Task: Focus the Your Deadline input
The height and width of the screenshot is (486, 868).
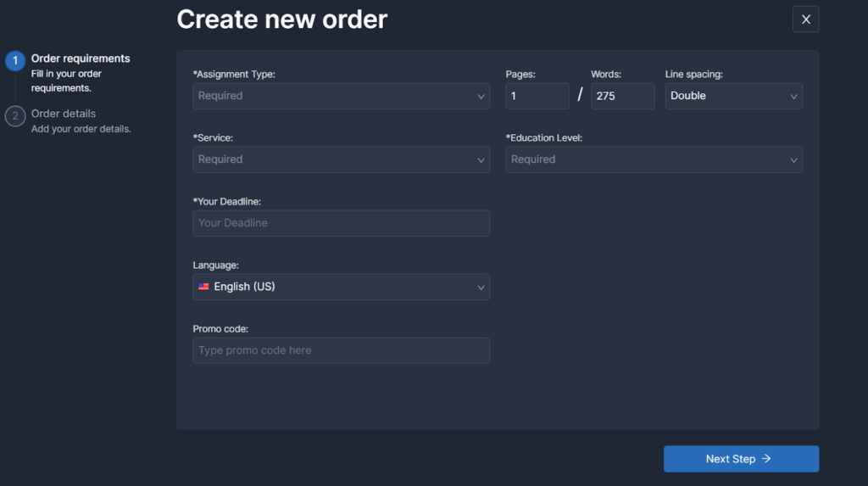Action: click(341, 223)
